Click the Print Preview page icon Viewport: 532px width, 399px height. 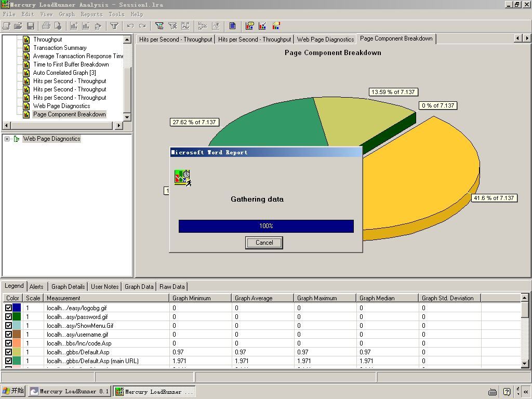58,26
